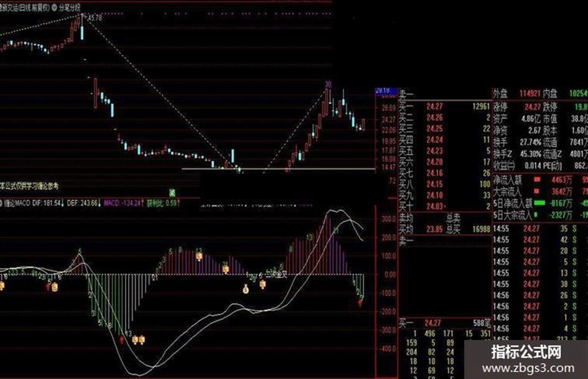Click the 5日大宗流入 value -2327万
This screenshot has height=379, width=588.
[x=560, y=215]
